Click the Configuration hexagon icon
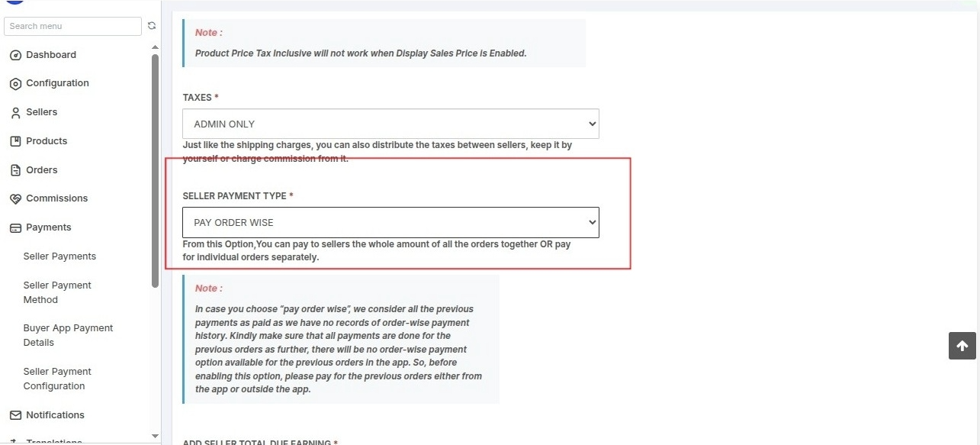Screen dimensions: 980x445 15,84
